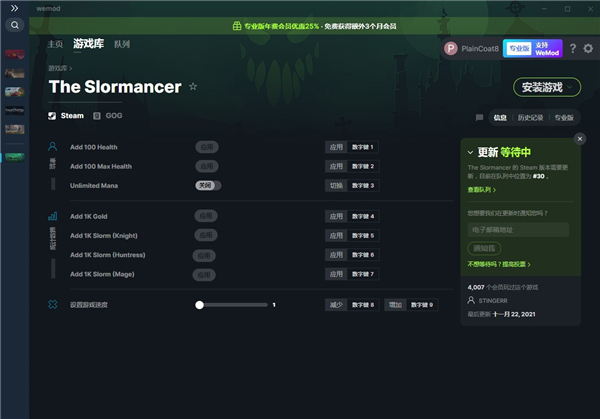Switch to the 信息 info tab
This screenshot has width=600, height=419.
tap(500, 117)
